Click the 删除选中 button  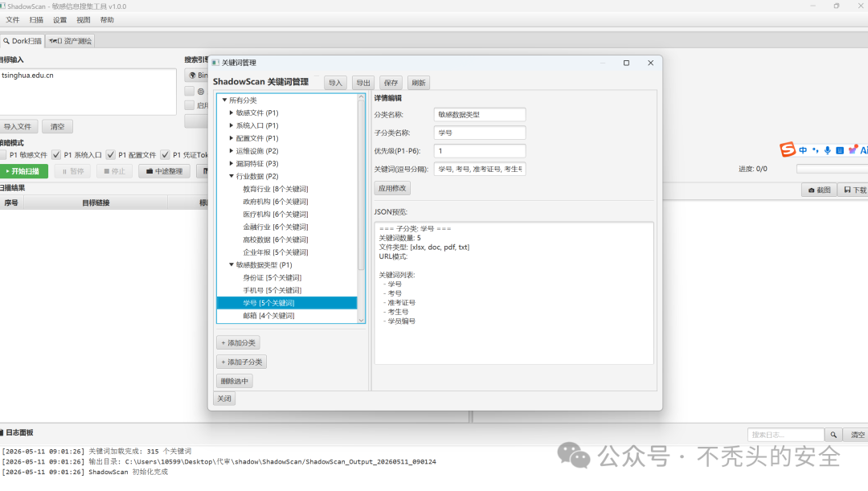[x=234, y=381]
